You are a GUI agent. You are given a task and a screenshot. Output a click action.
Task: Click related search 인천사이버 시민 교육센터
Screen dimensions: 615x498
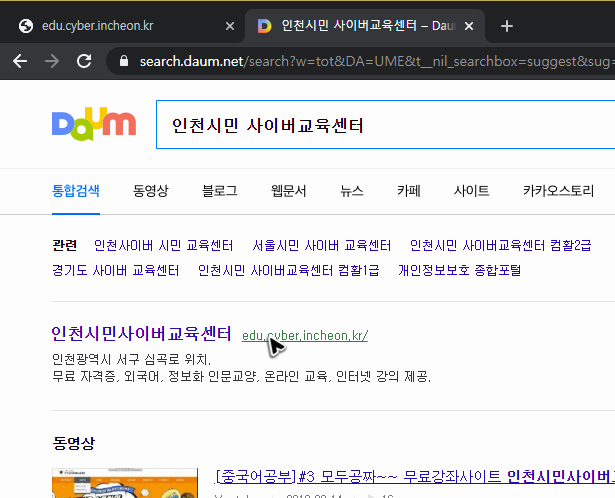[x=164, y=245]
